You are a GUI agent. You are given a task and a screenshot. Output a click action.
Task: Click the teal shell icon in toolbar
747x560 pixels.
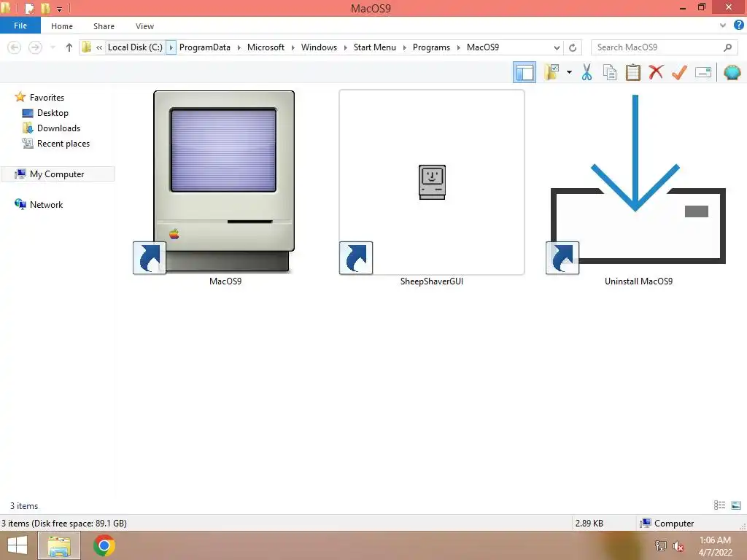tap(732, 72)
